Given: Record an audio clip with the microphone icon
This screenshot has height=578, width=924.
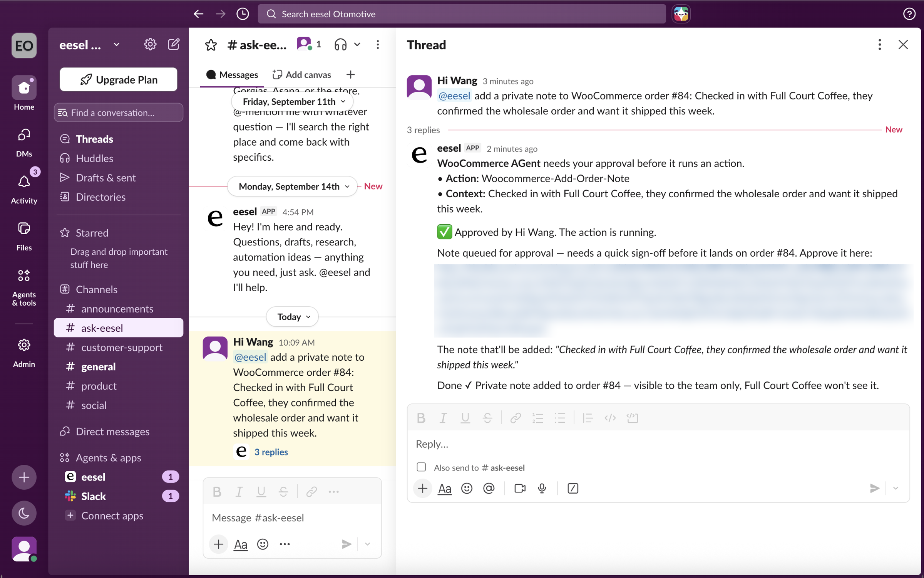Looking at the screenshot, I should 542,489.
